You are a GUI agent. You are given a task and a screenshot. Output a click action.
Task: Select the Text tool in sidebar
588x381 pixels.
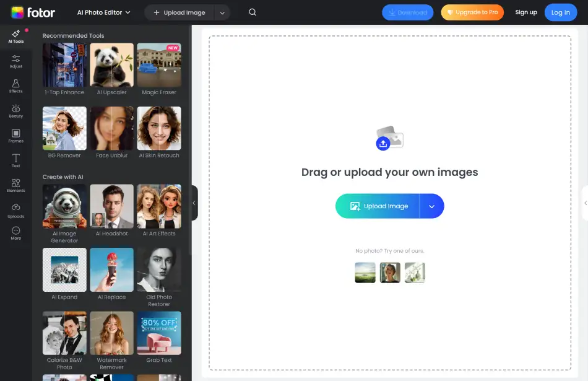16,160
